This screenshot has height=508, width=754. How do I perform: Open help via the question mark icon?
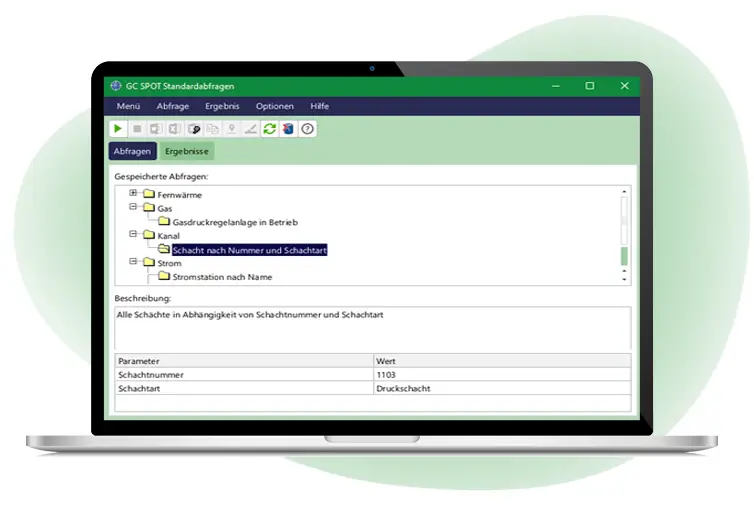tap(308, 129)
